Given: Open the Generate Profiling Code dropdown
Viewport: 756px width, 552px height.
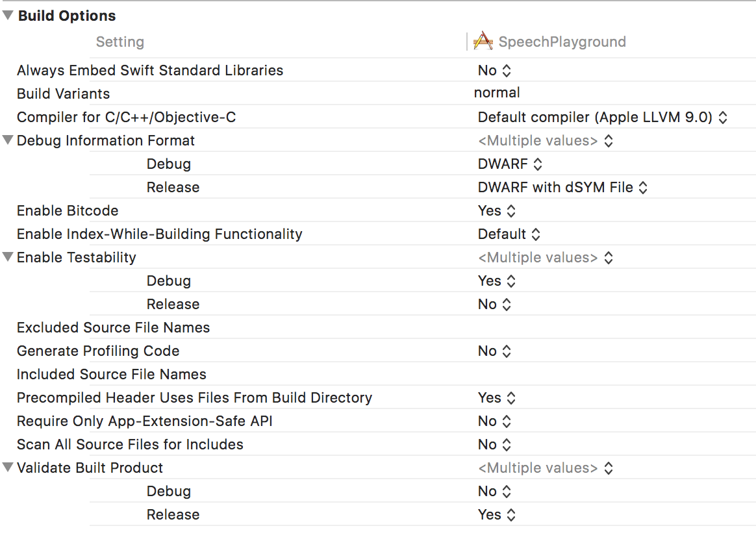Looking at the screenshot, I should point(495,351).
